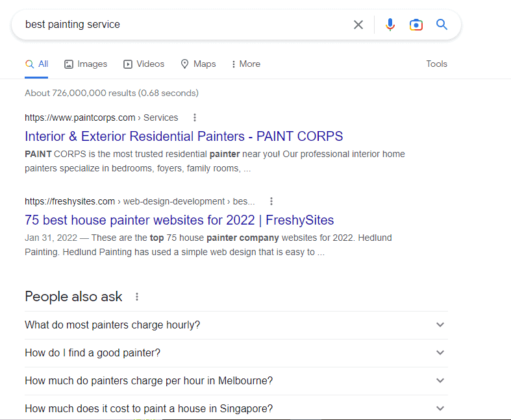Click the freshysites.com URL breadcrumb

pos(140,201)
